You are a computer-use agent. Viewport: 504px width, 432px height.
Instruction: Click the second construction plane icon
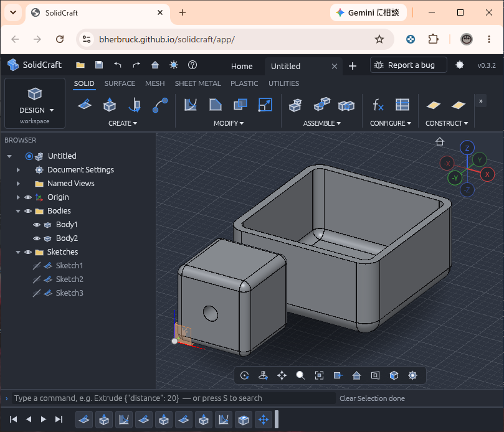click(x=459, y=105)
